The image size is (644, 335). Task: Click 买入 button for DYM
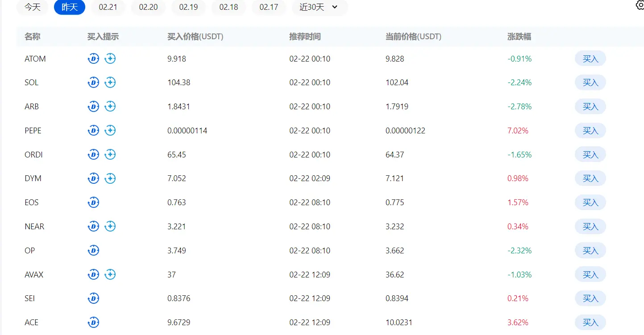(590, 178)
